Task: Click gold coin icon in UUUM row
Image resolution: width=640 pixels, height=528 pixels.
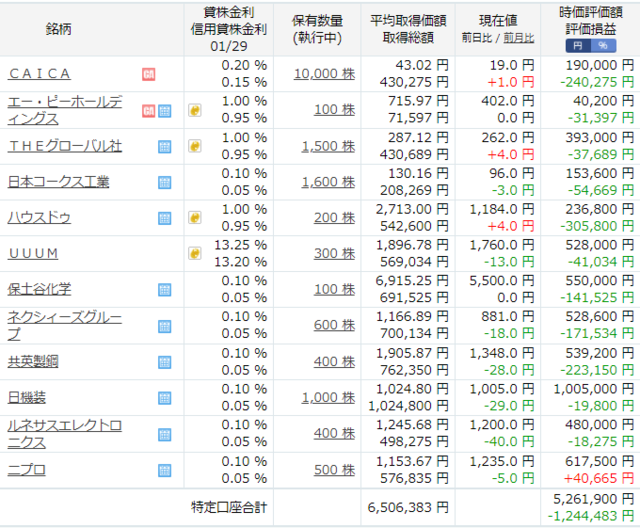Action: tap(195, 253)
